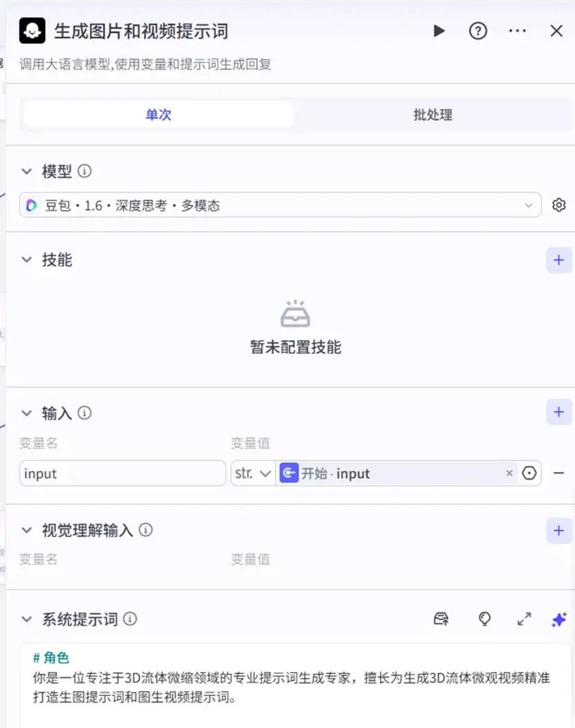The width and height of the screenshot is (575, 728).
Task: Collapse the 系统提示词 section
Action: pos(27,619)
